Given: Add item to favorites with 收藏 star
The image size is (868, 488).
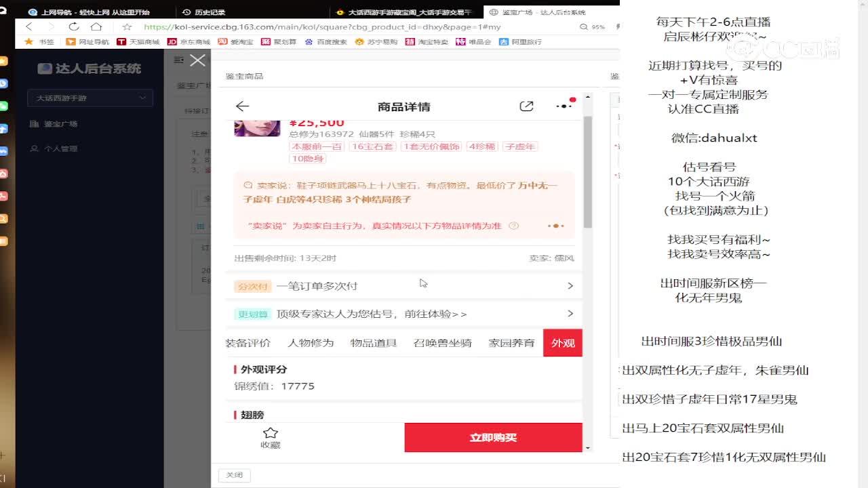Looking at the screenshot, I should click(271, 438).
